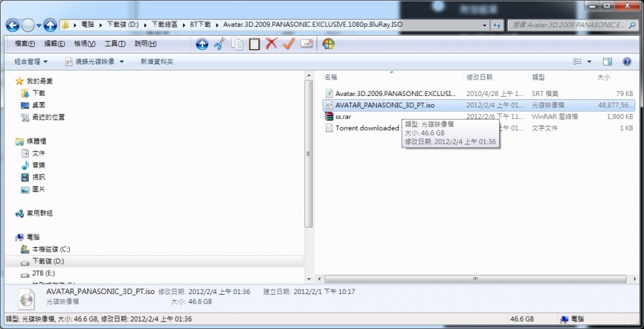Select 本機磁碟 (C:) drive

[x=51, y=249]
